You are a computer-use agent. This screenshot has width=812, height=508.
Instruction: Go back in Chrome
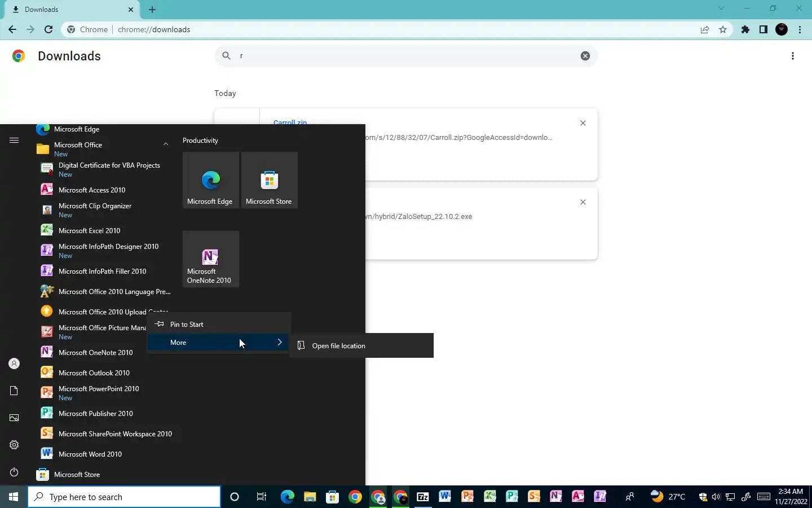[x=12, y=29]
